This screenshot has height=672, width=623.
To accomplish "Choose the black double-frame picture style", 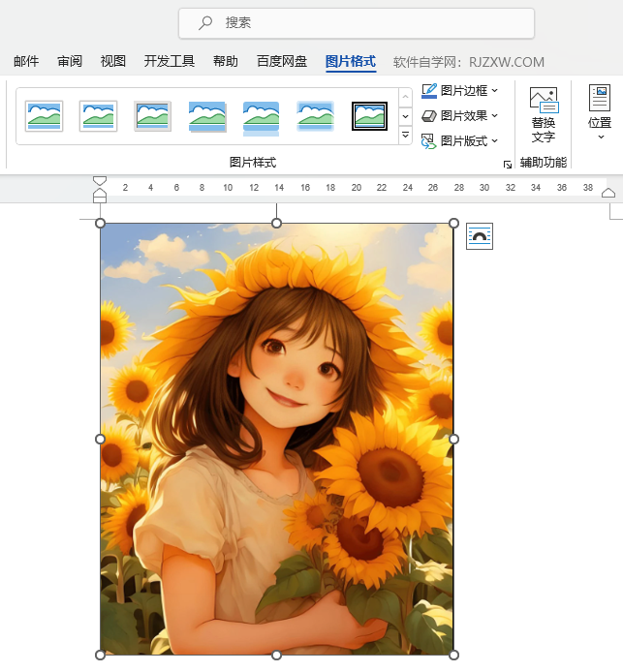I will click(x=369, y=116).
